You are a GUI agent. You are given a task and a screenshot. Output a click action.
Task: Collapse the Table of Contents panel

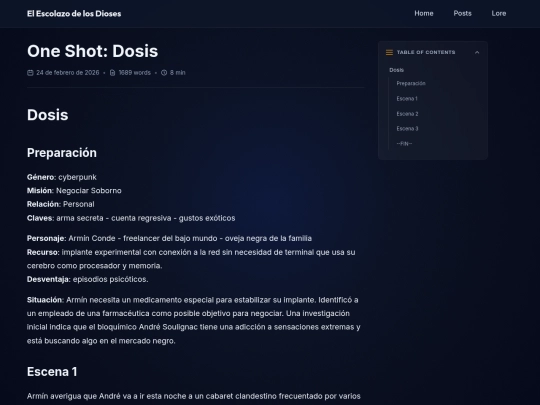(x=477, y=52)
